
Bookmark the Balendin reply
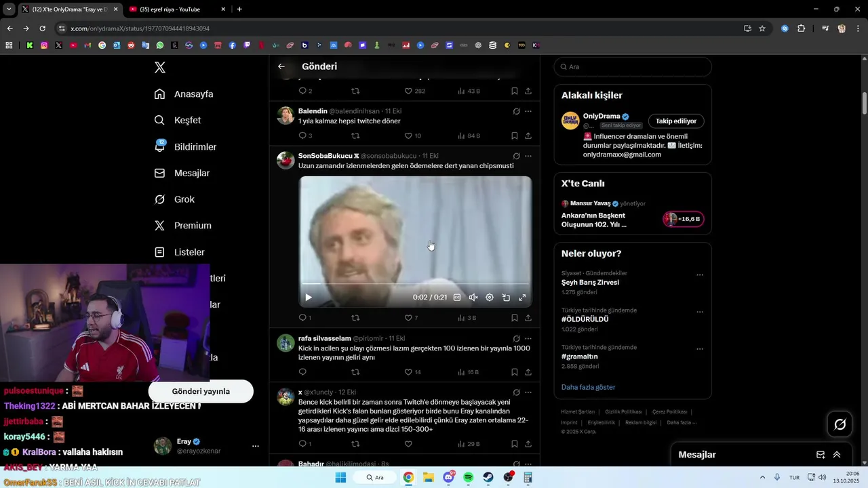(514, 136)
